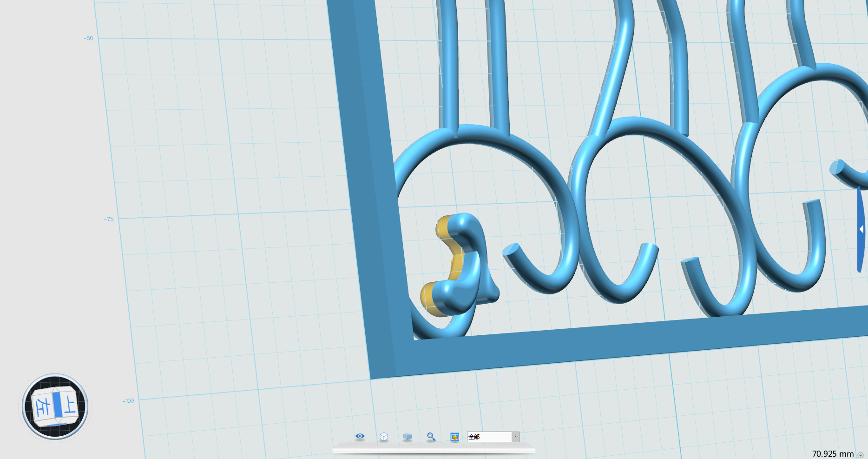The height and width of the screenshot is (459, 868).
Task: Click the -100 grid axis label
Action: coord(128,401)
